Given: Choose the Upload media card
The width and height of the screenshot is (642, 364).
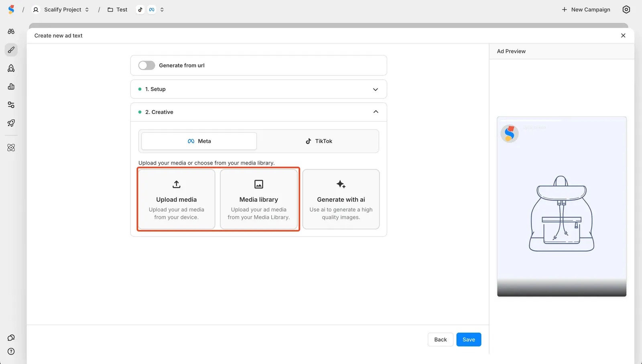Looking at the screenshot, I should tap(177, 199).
